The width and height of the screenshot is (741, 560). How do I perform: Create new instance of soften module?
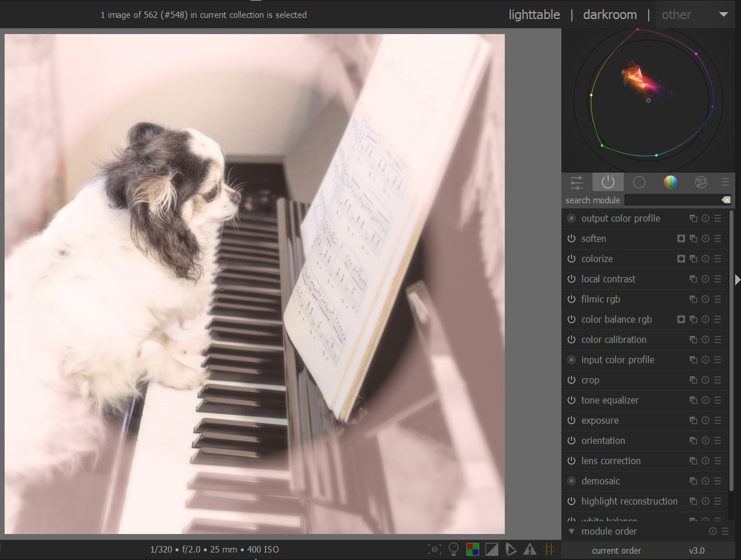(693, 238)
